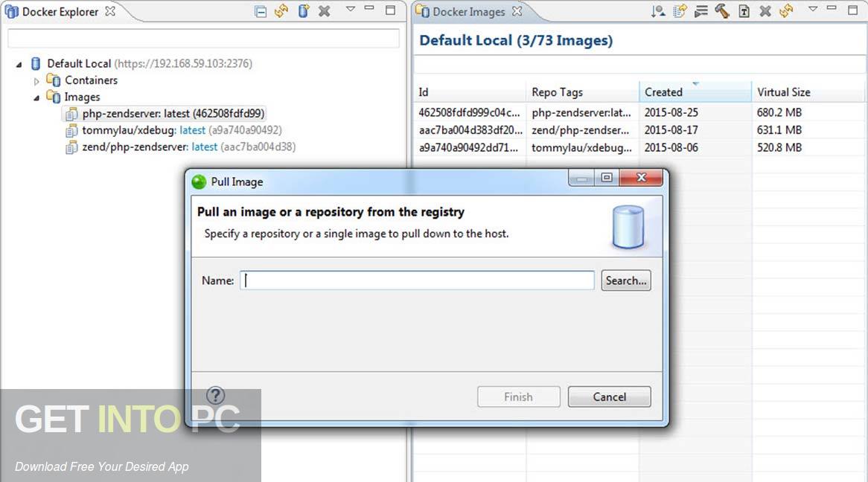868x482 pixels.
Task: Select zend/php-zendserver: latest image node
Action: pos(189,147)
